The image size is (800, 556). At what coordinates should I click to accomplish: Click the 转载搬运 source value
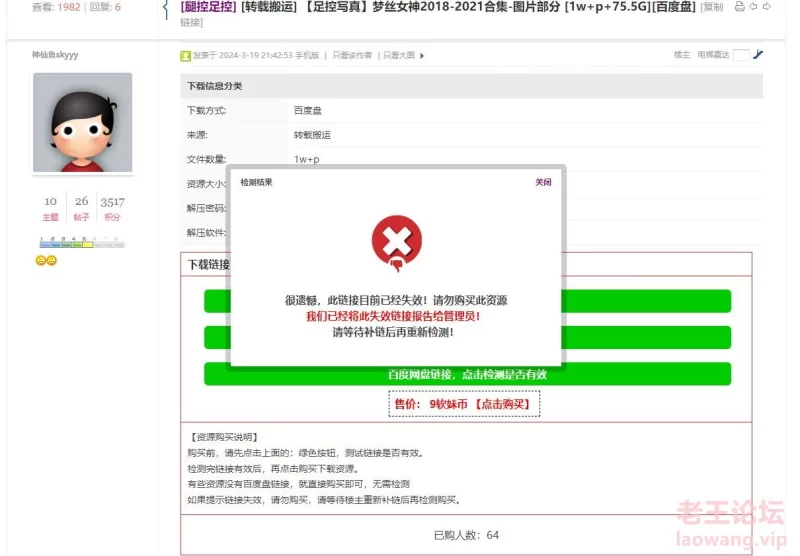tap(312, 135)
